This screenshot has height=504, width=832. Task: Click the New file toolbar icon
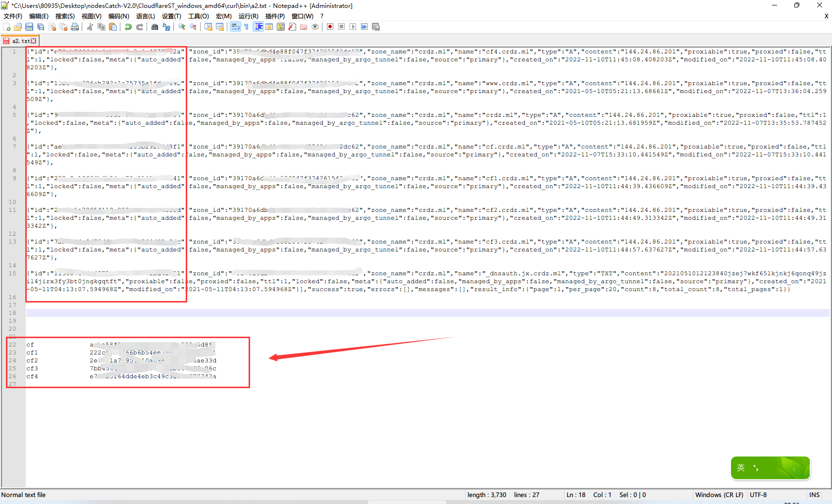pos(7,27)
